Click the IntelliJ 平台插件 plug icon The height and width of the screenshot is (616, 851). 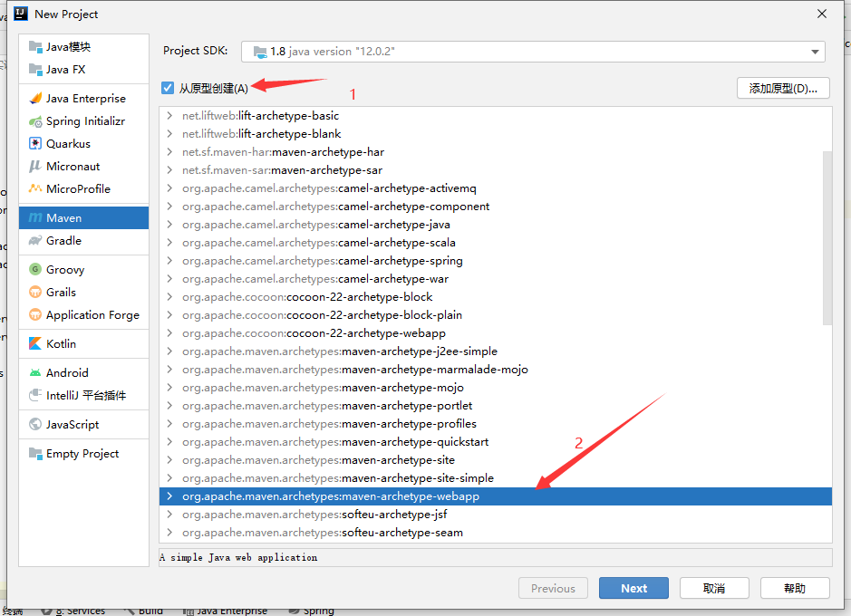pyautogui.click(x=35, y=395)
